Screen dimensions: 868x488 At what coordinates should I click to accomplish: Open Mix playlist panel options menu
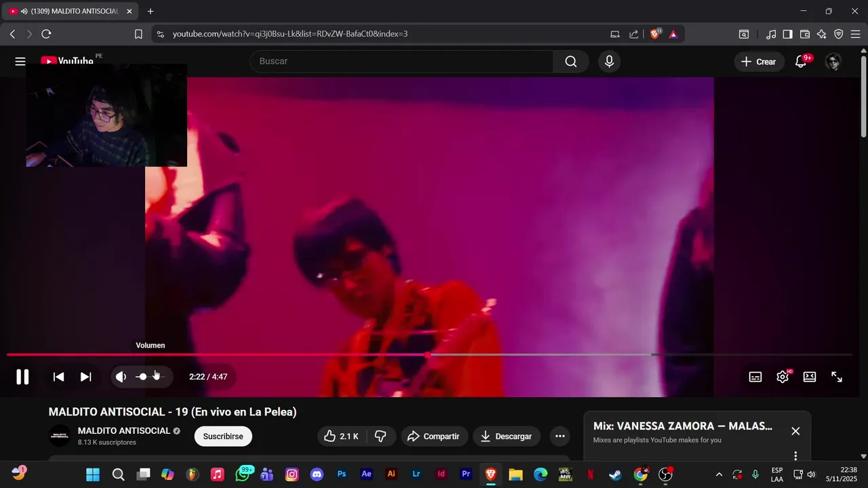pos(795,456)
